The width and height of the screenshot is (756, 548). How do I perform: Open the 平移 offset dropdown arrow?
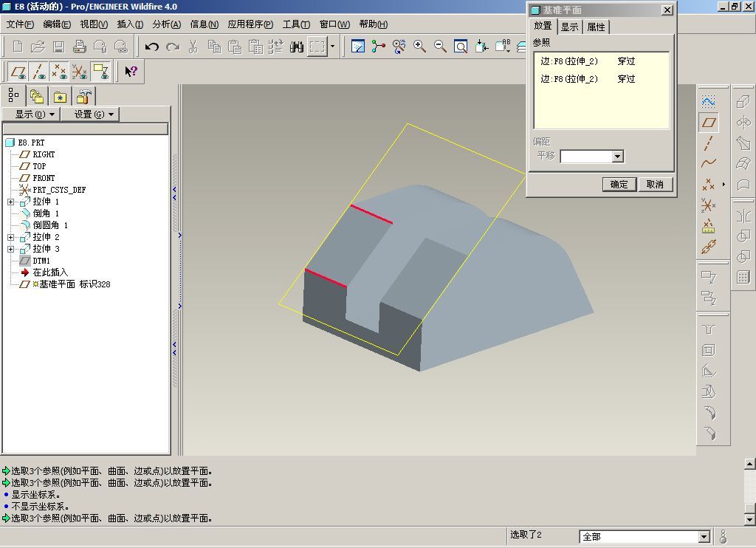pyautogui.click(x=618, y=157)
